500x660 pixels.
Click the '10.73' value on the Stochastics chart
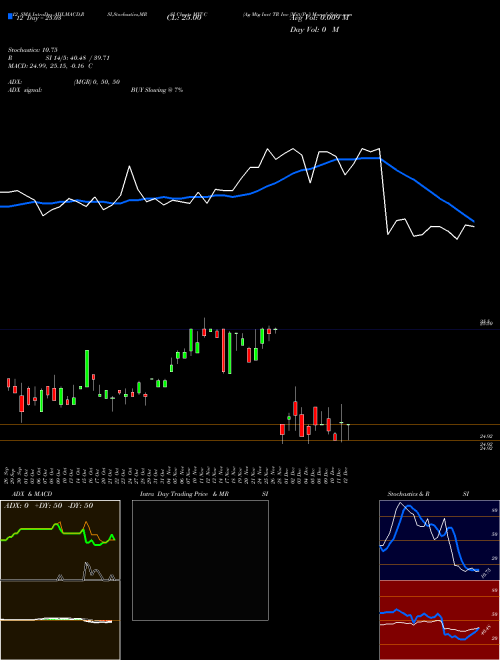(486, 573)
